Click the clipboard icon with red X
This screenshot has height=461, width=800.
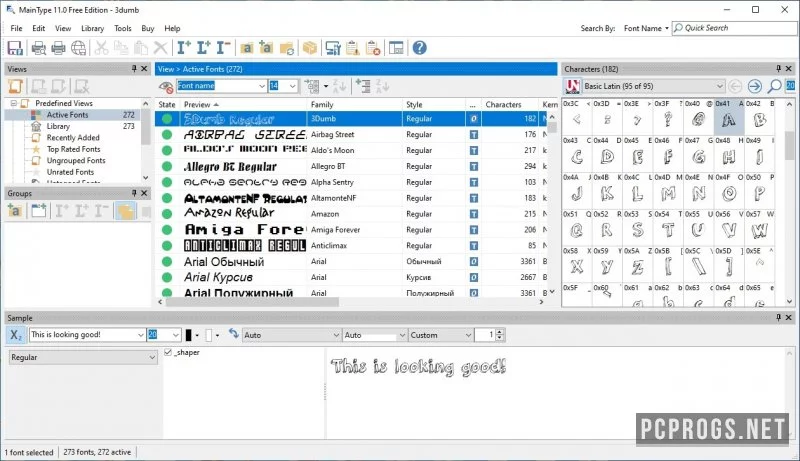pos(373,48)
